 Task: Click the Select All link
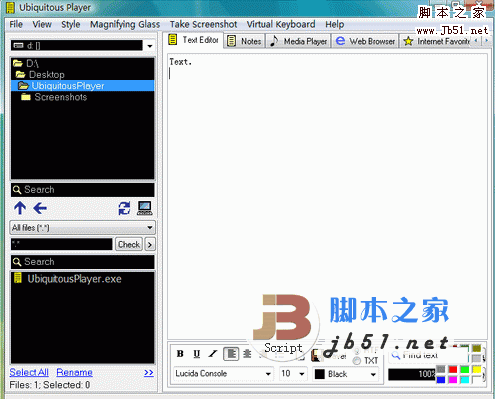(29, 372)
